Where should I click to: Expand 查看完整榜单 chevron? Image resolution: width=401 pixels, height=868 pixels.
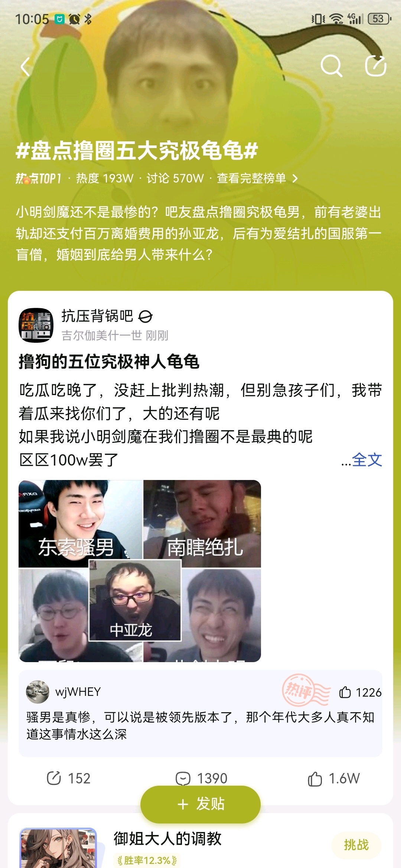tap(295, 178)
